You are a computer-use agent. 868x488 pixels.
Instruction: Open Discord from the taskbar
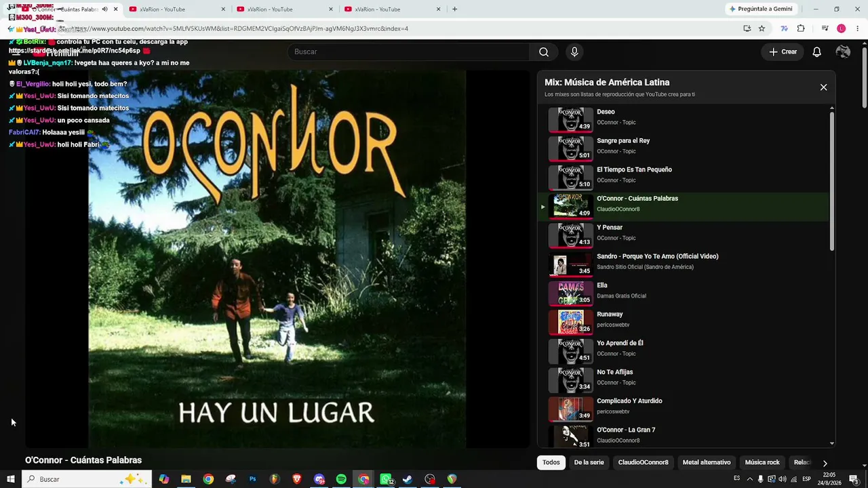coord(319,479)
